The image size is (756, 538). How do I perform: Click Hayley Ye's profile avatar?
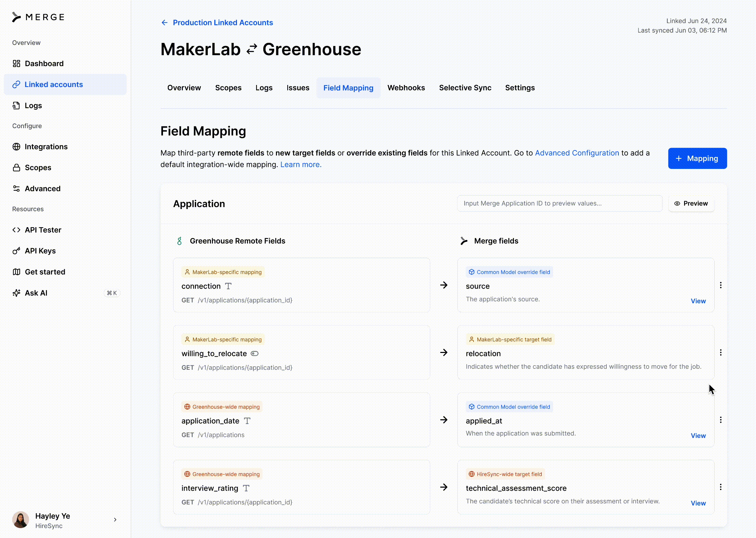(x=21, y=519)
